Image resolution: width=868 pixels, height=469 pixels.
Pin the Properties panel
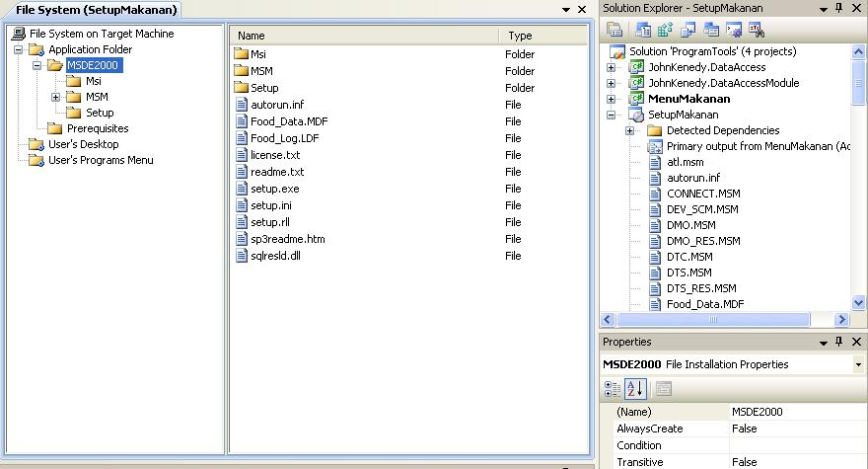838,342
